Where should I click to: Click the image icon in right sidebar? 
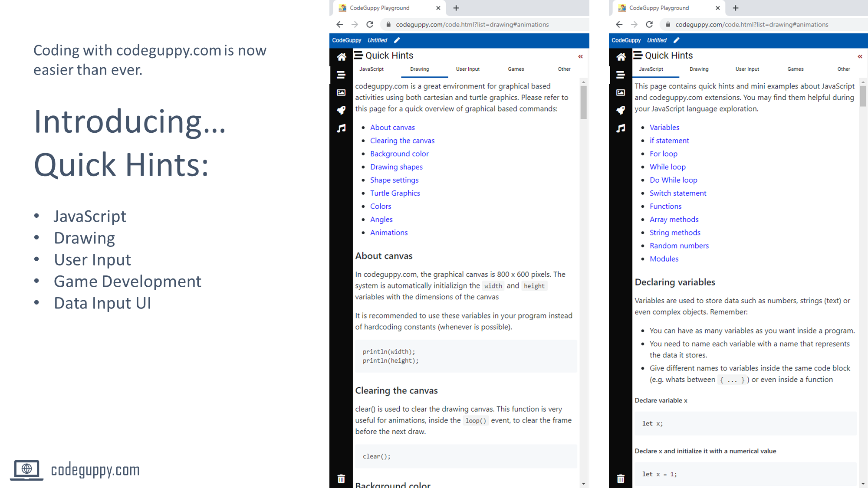click(x=621, y=92)
